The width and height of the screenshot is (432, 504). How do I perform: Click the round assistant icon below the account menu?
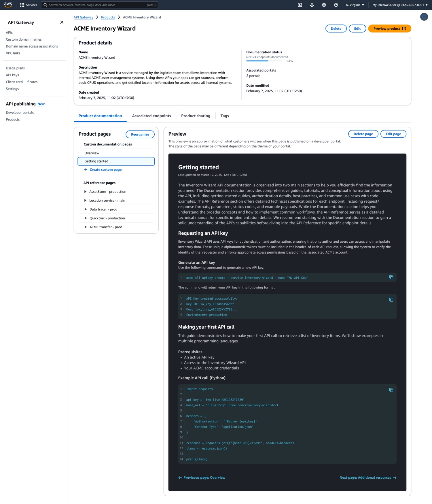[x=424, y=17]
